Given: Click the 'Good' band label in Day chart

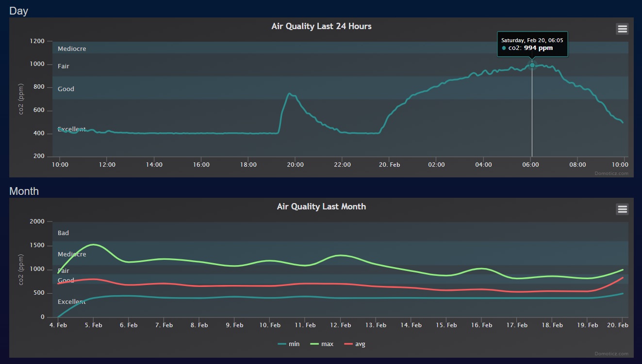Looking at the screenshot, I should [66, 89].
